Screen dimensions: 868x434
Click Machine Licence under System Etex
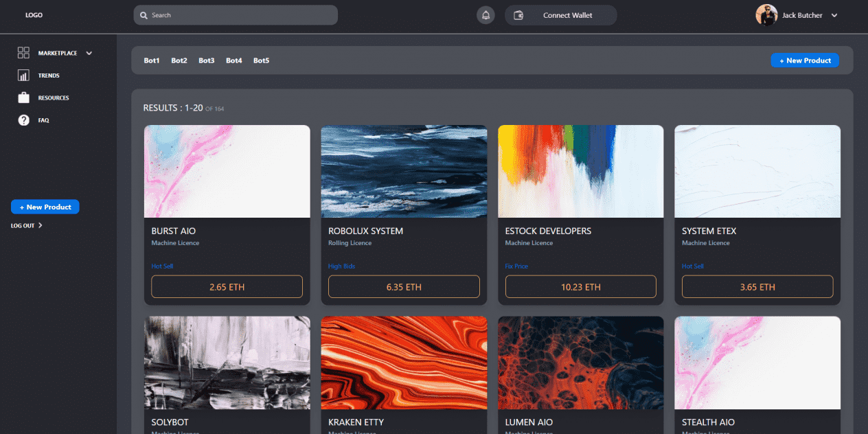pos(706,243)
